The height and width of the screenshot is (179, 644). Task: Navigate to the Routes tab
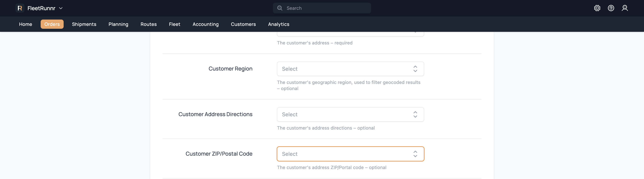point(149,24)
